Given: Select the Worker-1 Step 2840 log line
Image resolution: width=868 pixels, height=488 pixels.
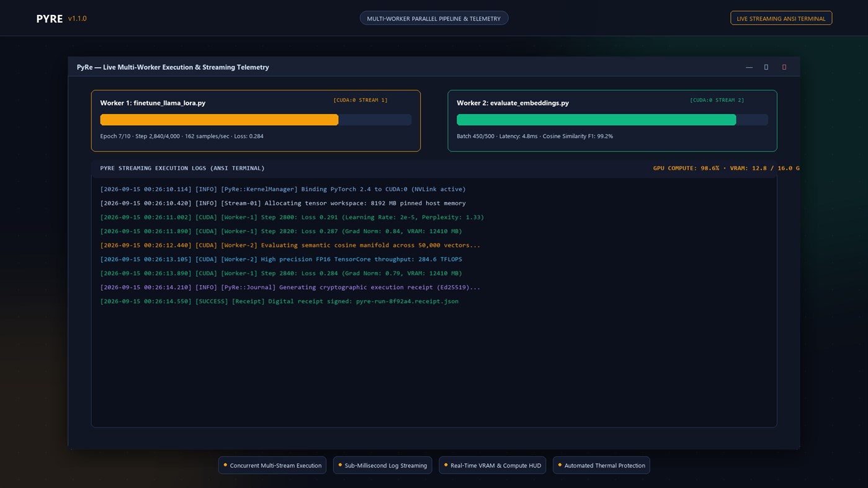Looking at the screenshot, I should coord(281,273).
